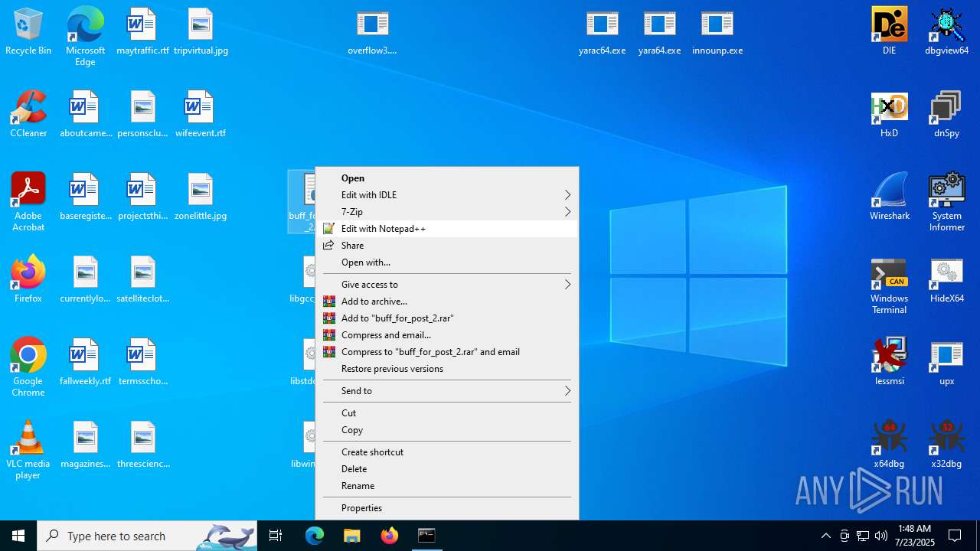Expand the Edit with IDLE submenu
This screenshot has height=551, width=980.
[447, 195]
